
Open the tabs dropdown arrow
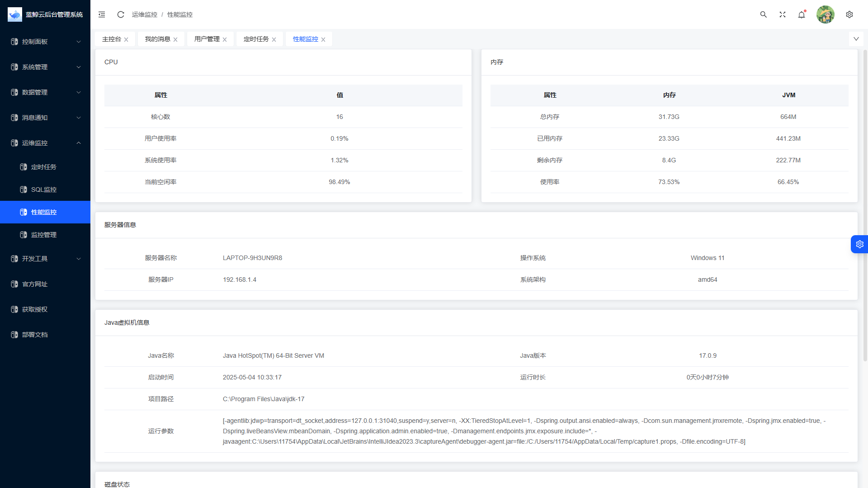click(x=856, y=39)
